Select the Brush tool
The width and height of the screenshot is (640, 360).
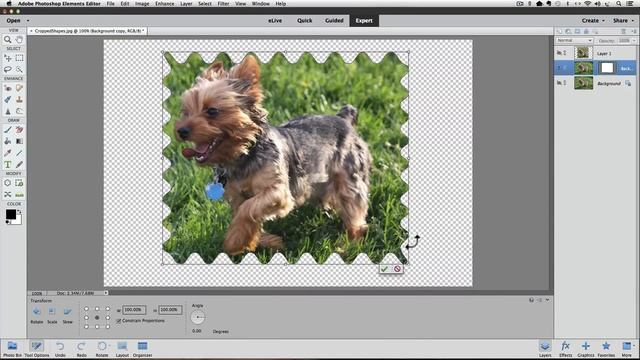coord(7,130)
